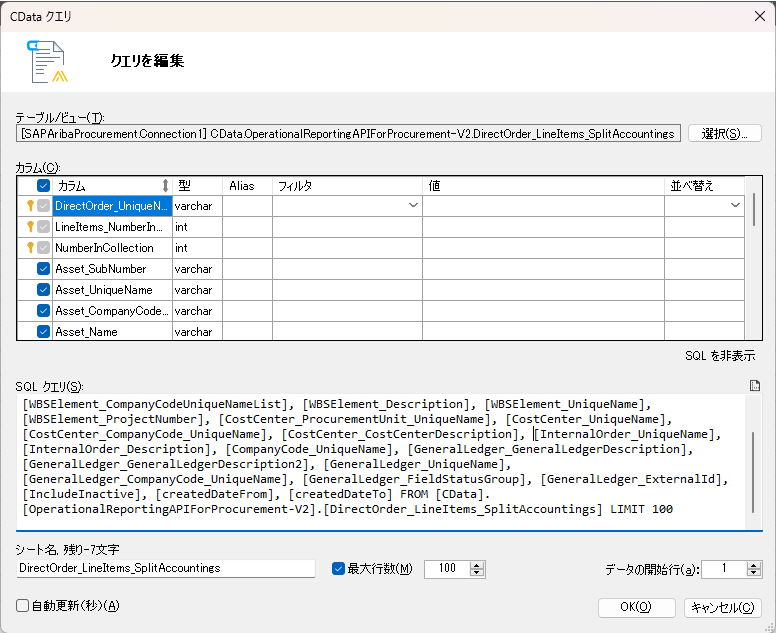The width and height of the screenshot is (776, 633).
Task: Decrease データの開始行 with down arrow
Action: (754, 573)
